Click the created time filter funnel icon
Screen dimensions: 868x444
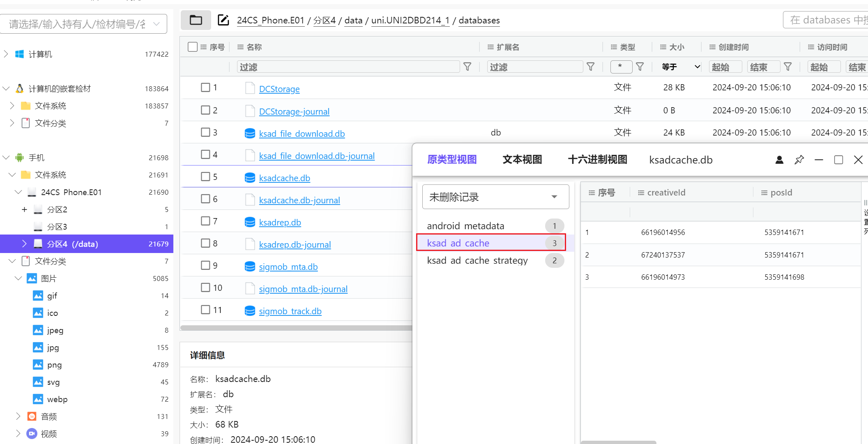point(788,67)
